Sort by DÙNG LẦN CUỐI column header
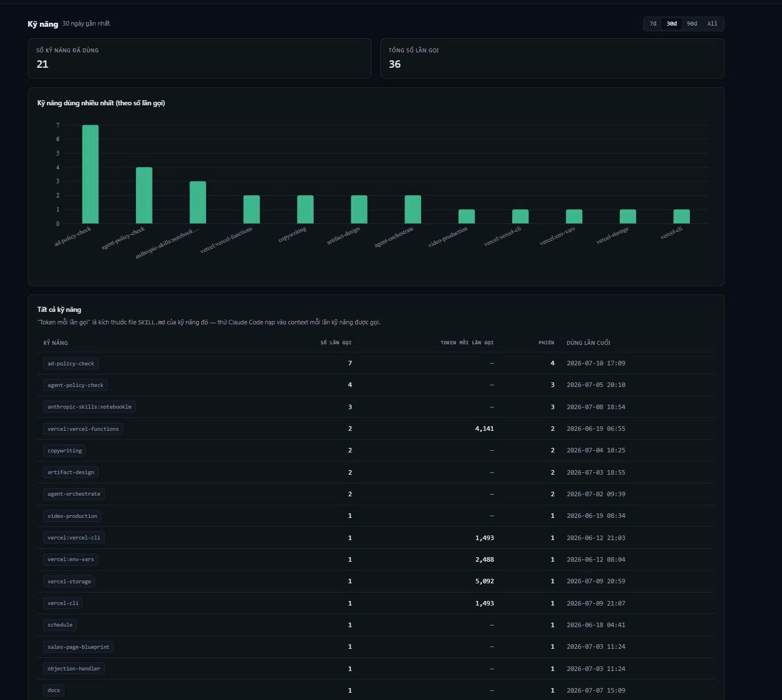782x700 pixels. tap(588, 343)
